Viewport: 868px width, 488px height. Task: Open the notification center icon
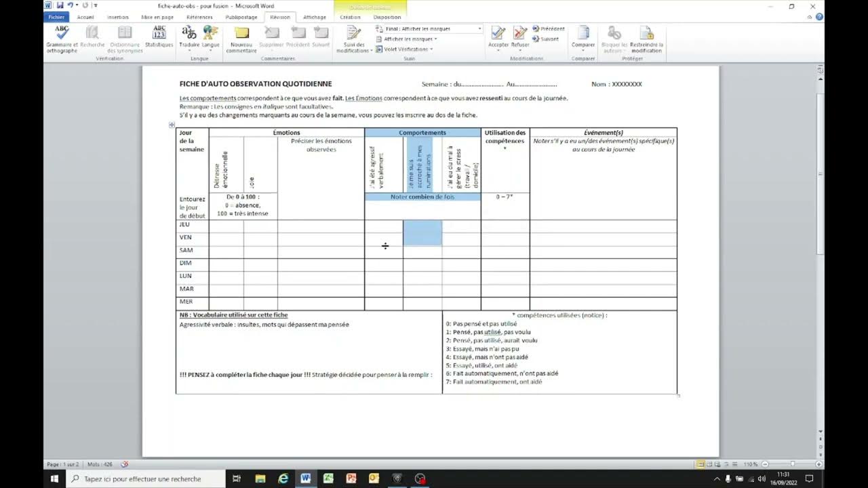click(809, 479)
